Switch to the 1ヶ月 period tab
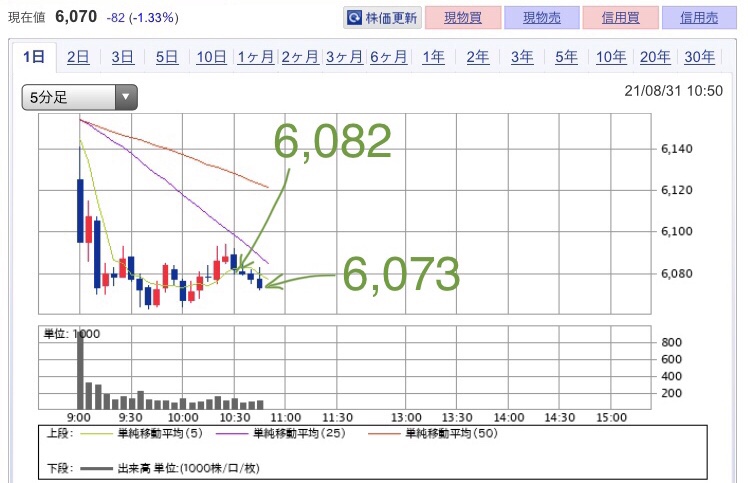The width and height of the screenshot is (748, 483). pyautogui.click(x=256, y=57)
